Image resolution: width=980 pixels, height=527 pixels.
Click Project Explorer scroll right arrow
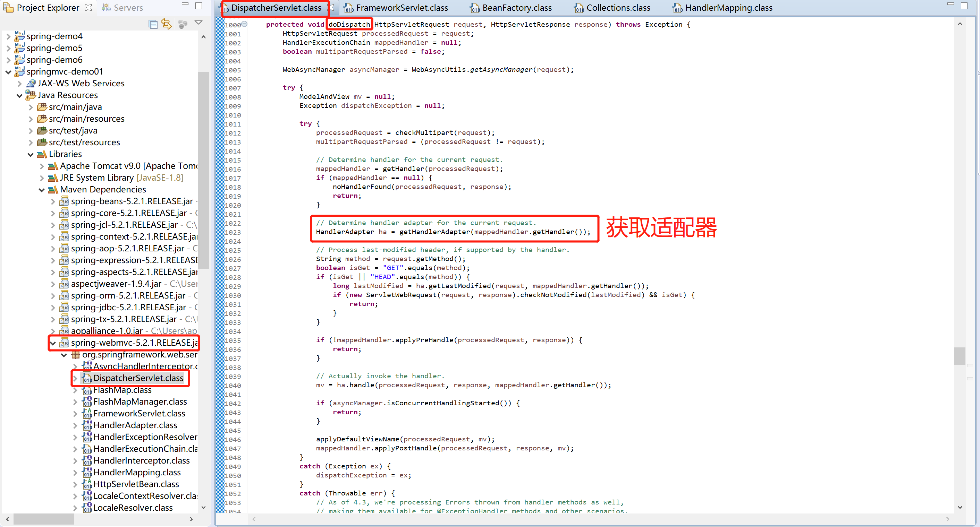coord(191,519)
